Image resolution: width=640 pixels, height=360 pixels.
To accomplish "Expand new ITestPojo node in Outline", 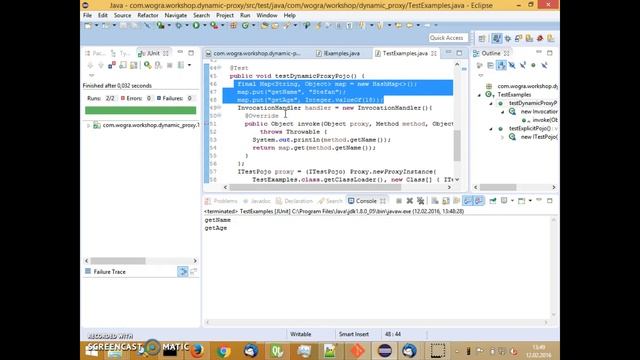I will click(x=502, y=138).
